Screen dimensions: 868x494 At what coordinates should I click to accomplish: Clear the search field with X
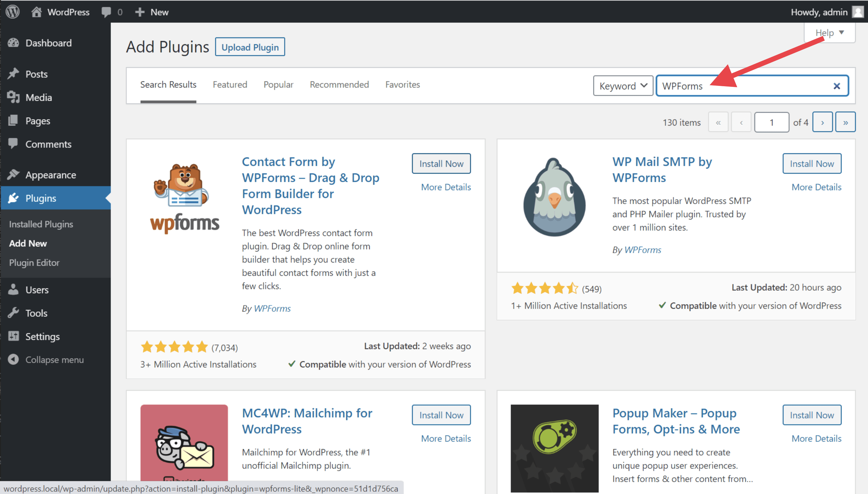[x=836, y=86]
